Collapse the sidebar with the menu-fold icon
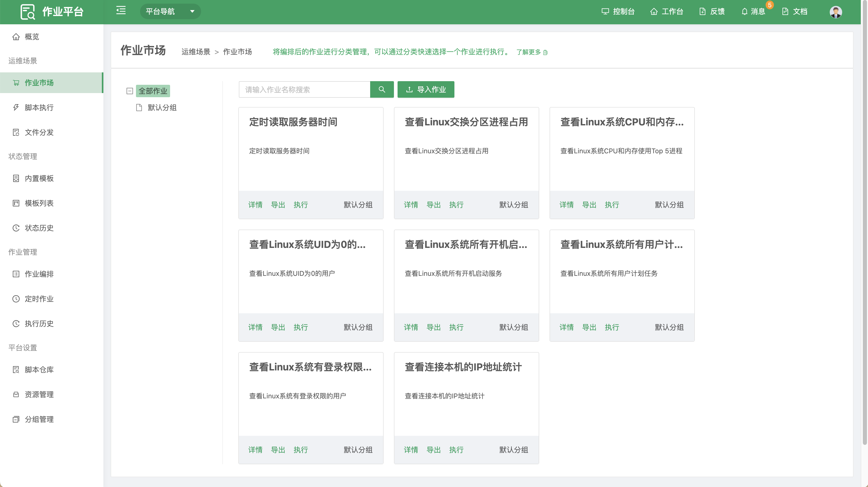This screenshot has height=487, width=868. click(121, 10)
